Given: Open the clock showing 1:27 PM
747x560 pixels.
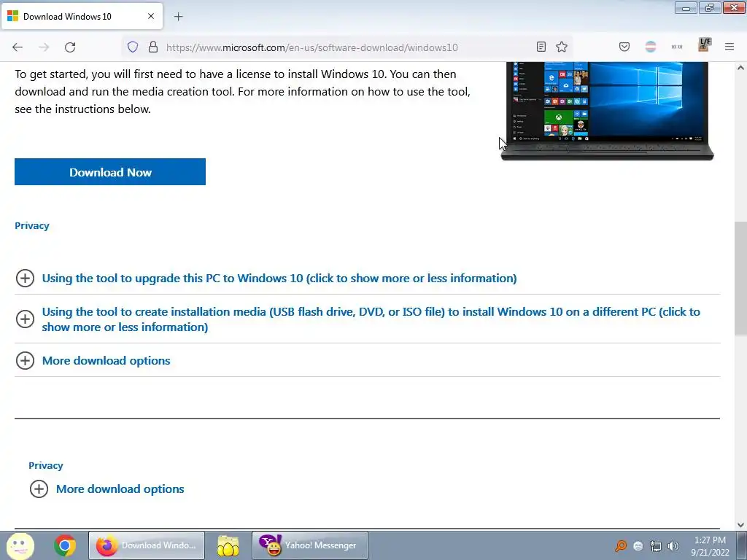Looking at the screenshot, I should [x=710, y=546].
